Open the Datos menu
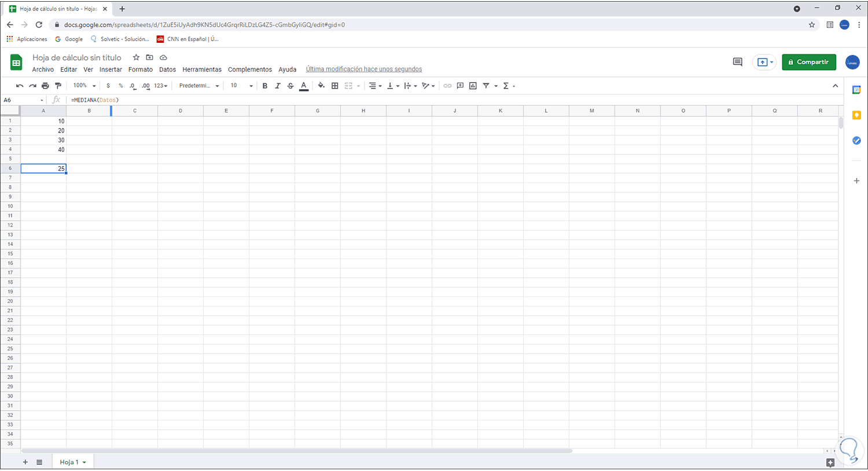868x471 pixels. [167, 69]
